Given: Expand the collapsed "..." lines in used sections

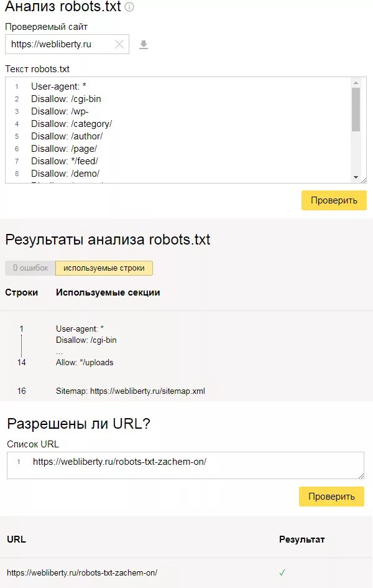Looking at the screenshot, I should pyautogui.click(x=60, y=352).
